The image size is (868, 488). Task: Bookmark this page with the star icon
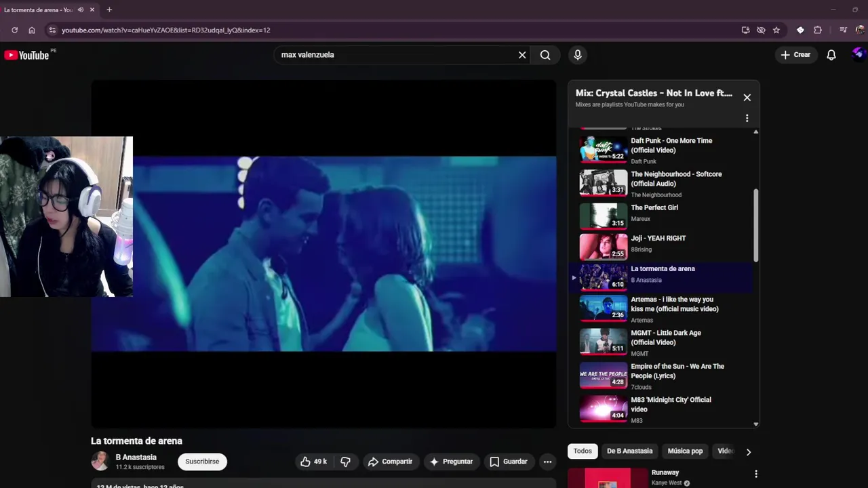776,30
